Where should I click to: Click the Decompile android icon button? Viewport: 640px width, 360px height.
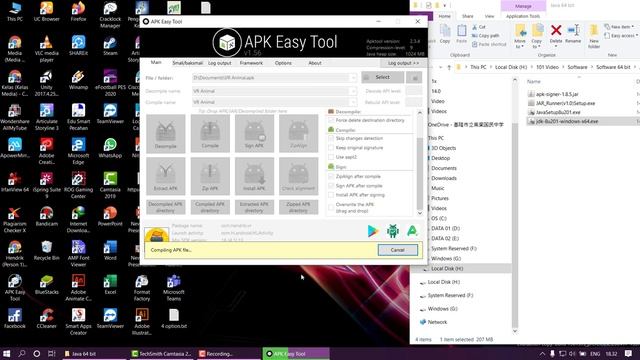tap(165, 133)
